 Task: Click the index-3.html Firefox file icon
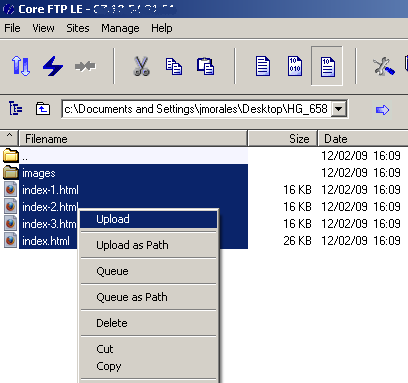click(11, 224)
